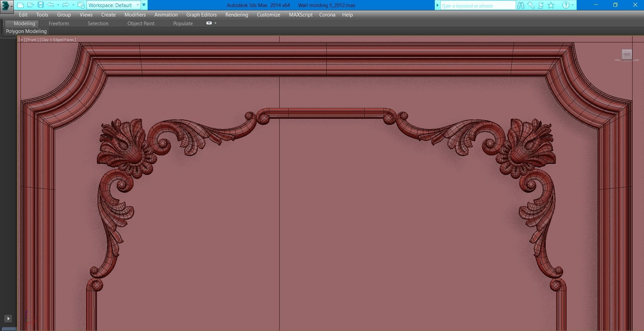Open the Graph Editors menu
The width and height of the screenshot is (644, 331).
click(202, 15)
